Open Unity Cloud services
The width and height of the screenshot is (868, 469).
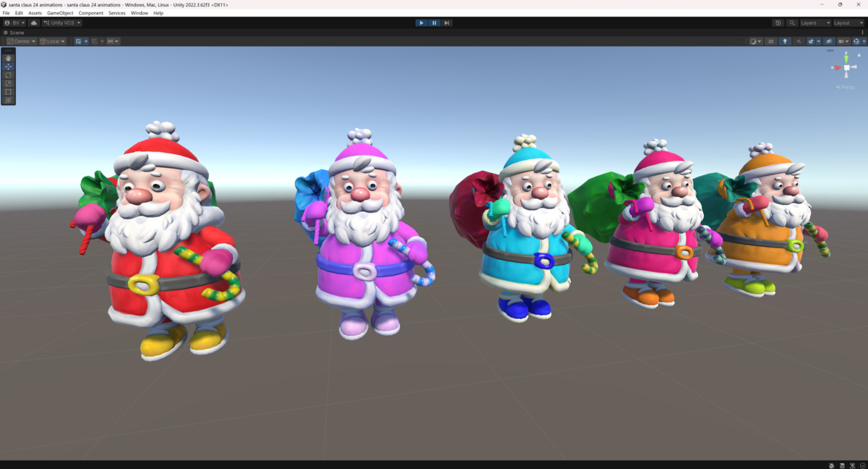[x=33, y=23]
